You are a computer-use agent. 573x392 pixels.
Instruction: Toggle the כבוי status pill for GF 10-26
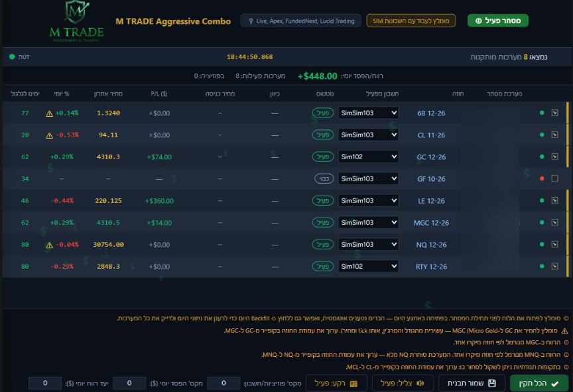[x=324, y=178]
